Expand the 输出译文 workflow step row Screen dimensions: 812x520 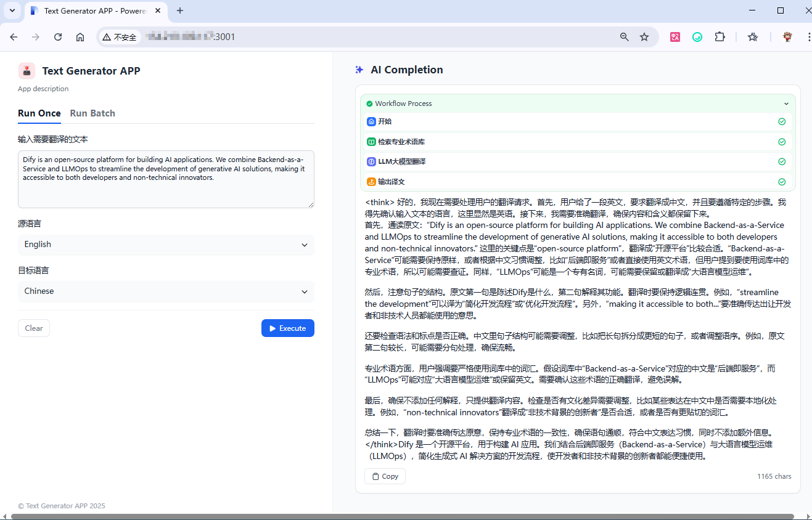point(578,182)
